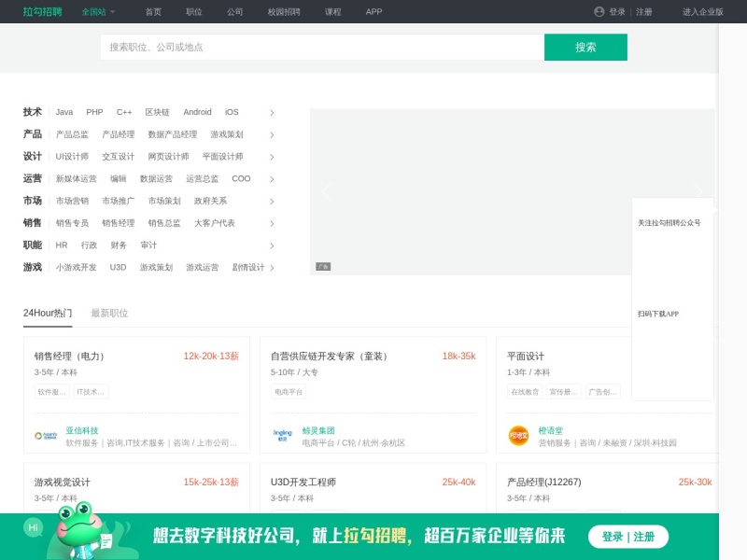Image resolution: width=747 pixels, height=560 pixels.
Task: Click 关注拉勾招聘公众号 in side panel
Action: pyautogui.click(x=669, y=223)
